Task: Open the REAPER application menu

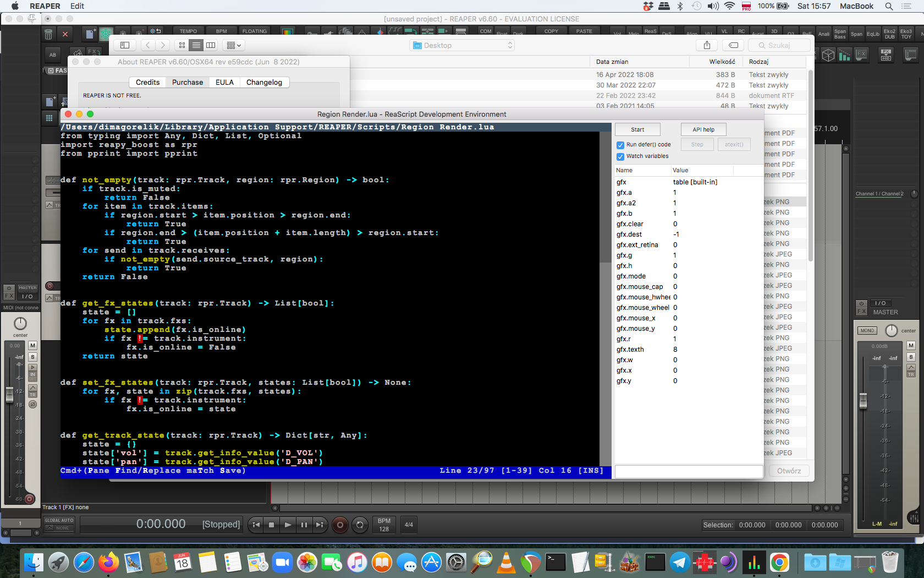Action: coord(45,6)
